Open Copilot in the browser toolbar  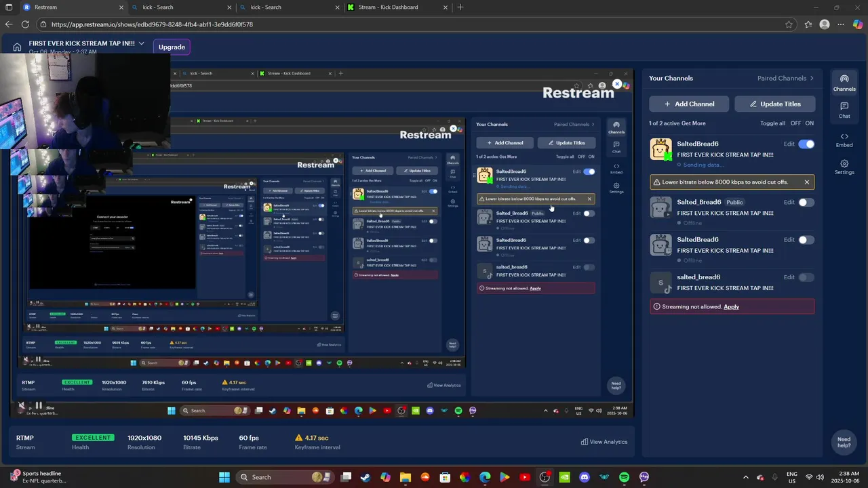pyautogui.click(x=858, y=24)
